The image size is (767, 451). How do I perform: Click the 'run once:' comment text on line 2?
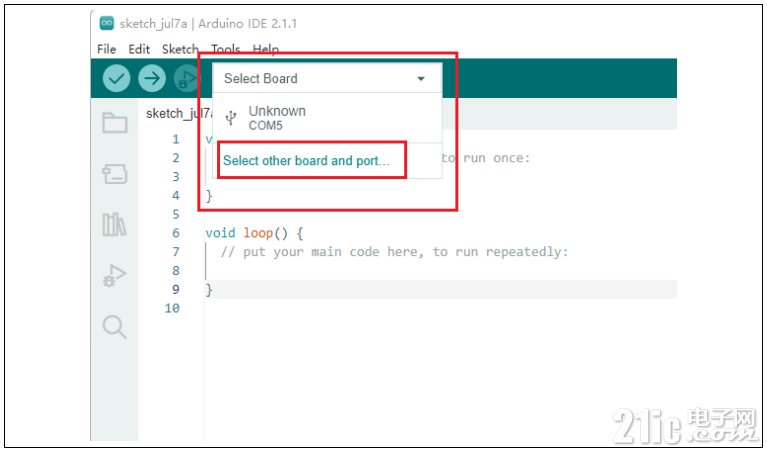pos(496,158)
